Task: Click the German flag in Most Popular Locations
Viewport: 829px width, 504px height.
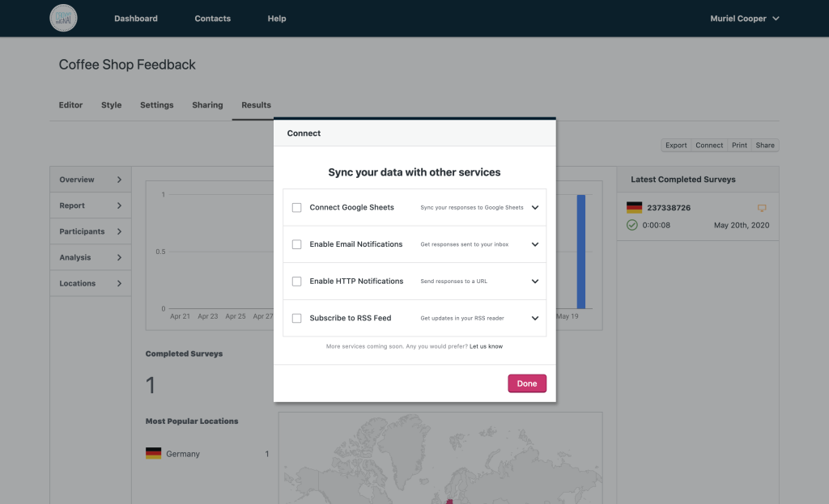Action: click(x=153, y=454)
